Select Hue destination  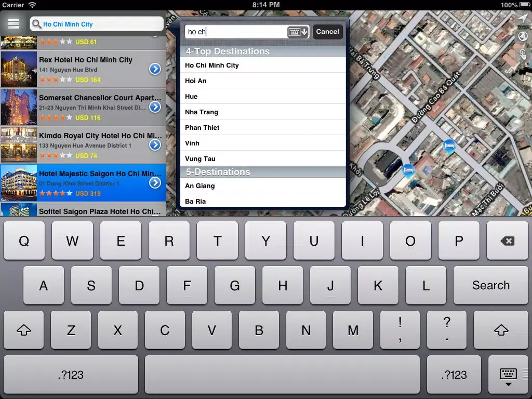click(262, 96)
